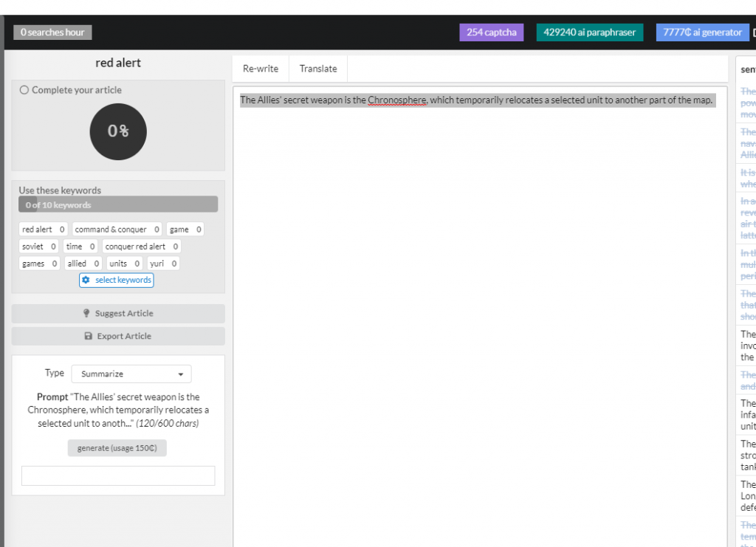Viewport: 756px width, 547px height.
Task: Click the 0% completion circle
Action: 118,131
